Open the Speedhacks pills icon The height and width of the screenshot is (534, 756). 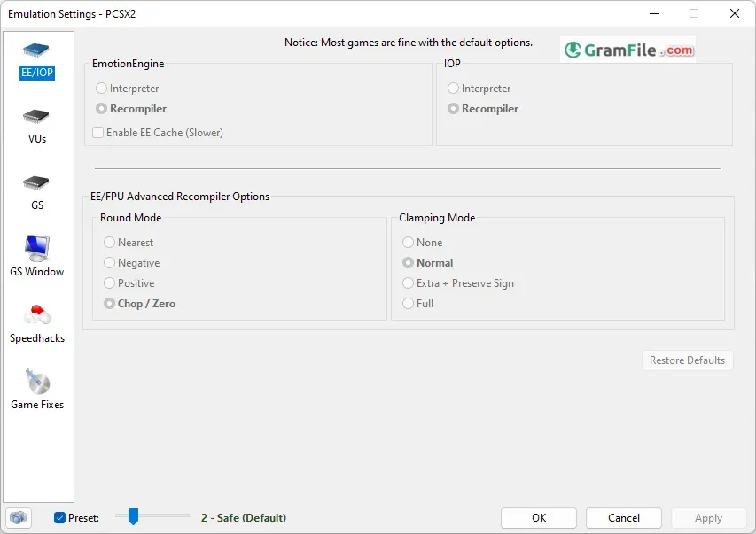click(37, 314)
